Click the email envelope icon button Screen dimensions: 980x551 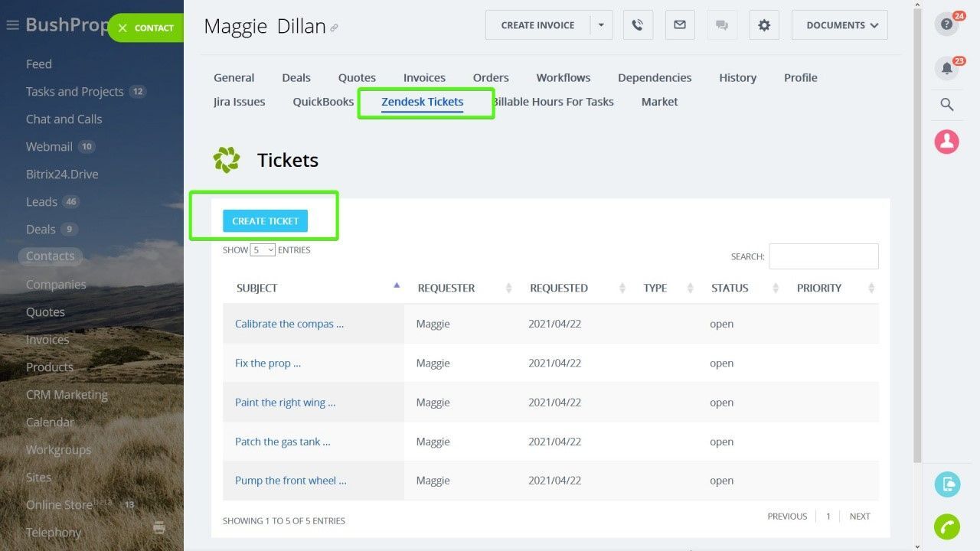[680, 25]
